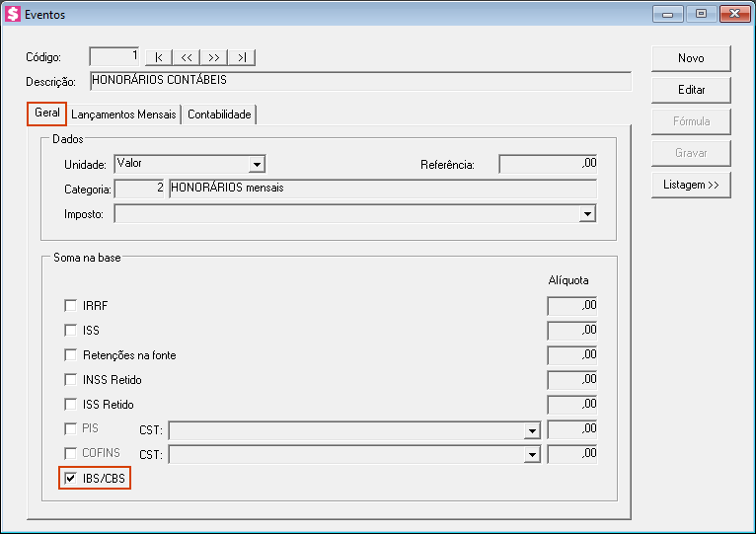756x534 pixels.
Task: Click the next record navigation button
Action: point(214,57)
